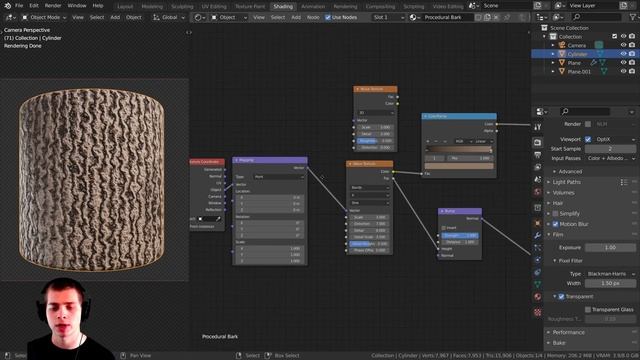Toggle the Use Nodes checkbox

(x=328, y=18)
